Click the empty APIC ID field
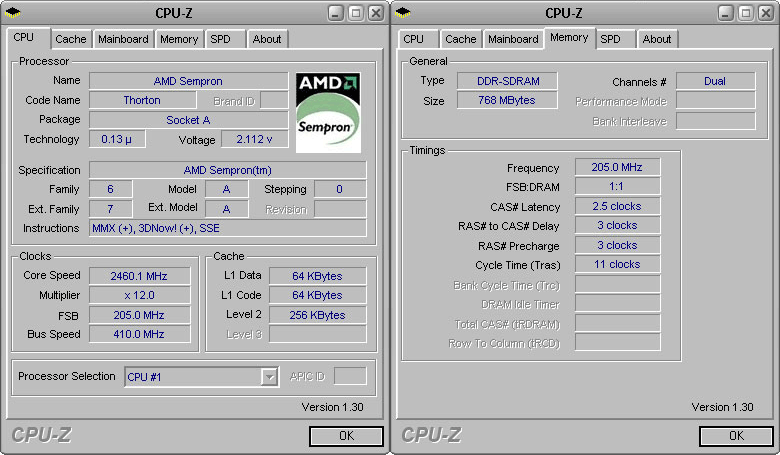The image size is (780, 455). [350, 376]
